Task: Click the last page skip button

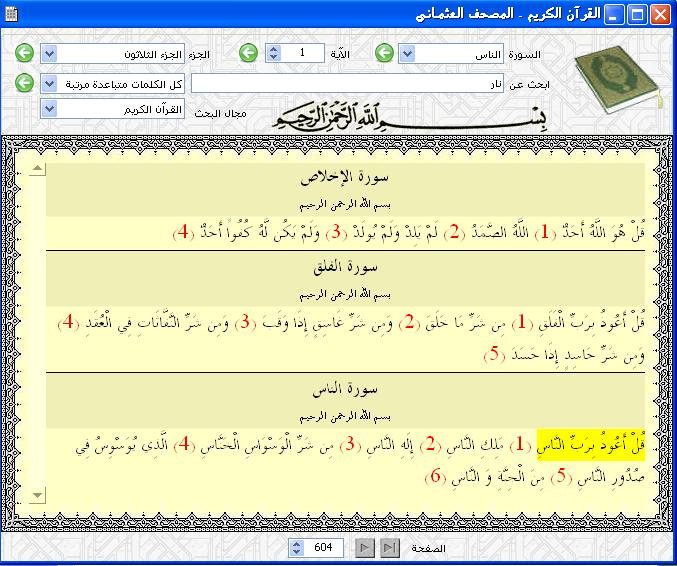Action: (390, 548)
